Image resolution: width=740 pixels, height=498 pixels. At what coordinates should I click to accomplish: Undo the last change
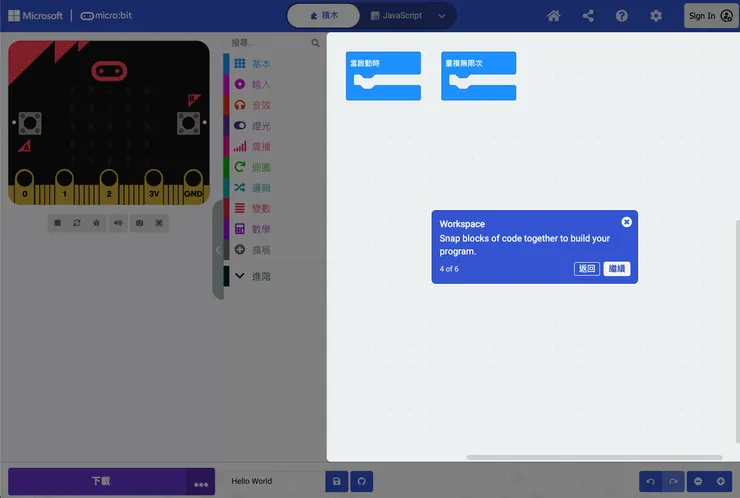click(x=650, y=481)
